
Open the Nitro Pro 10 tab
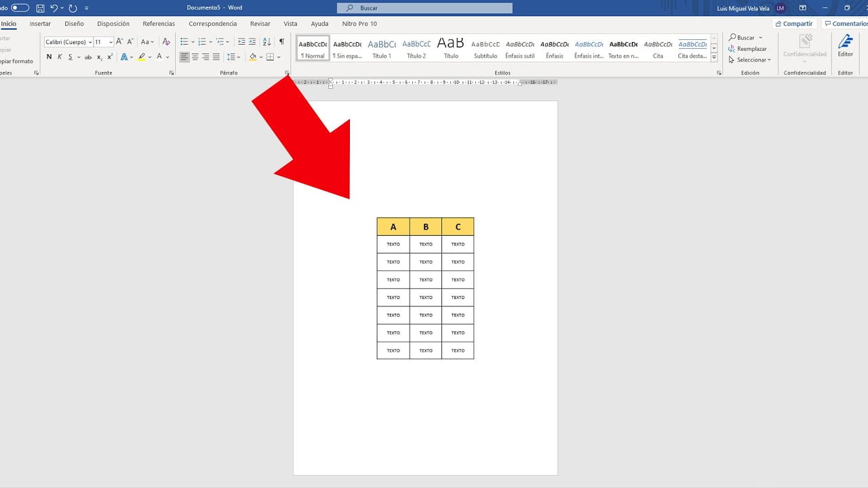pyautogui.click(x=359, y=24)
